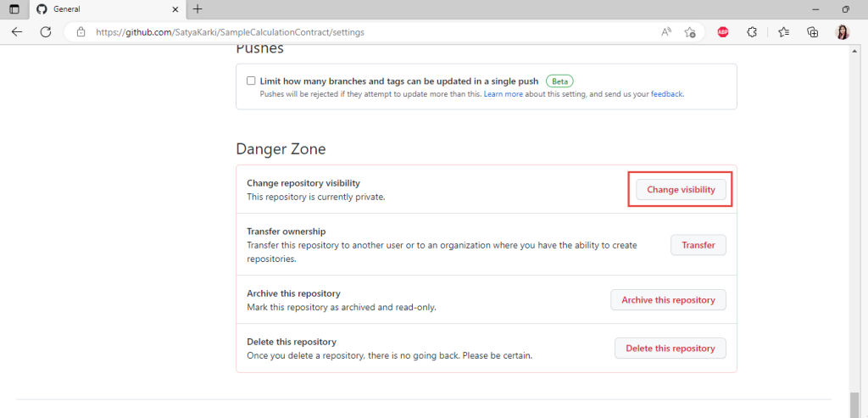Click the Delete this repository button
This screenshot has width=868, height=418.
coord(670,348)
